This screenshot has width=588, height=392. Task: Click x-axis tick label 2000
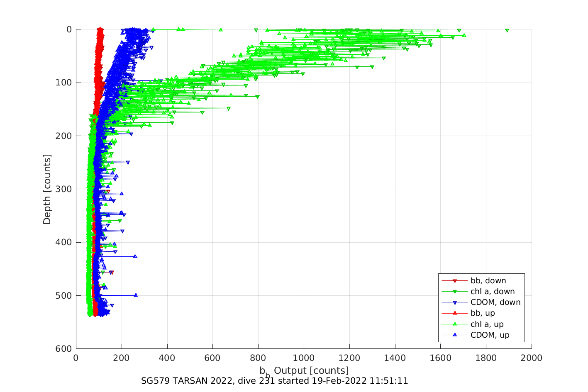point(532,358)
